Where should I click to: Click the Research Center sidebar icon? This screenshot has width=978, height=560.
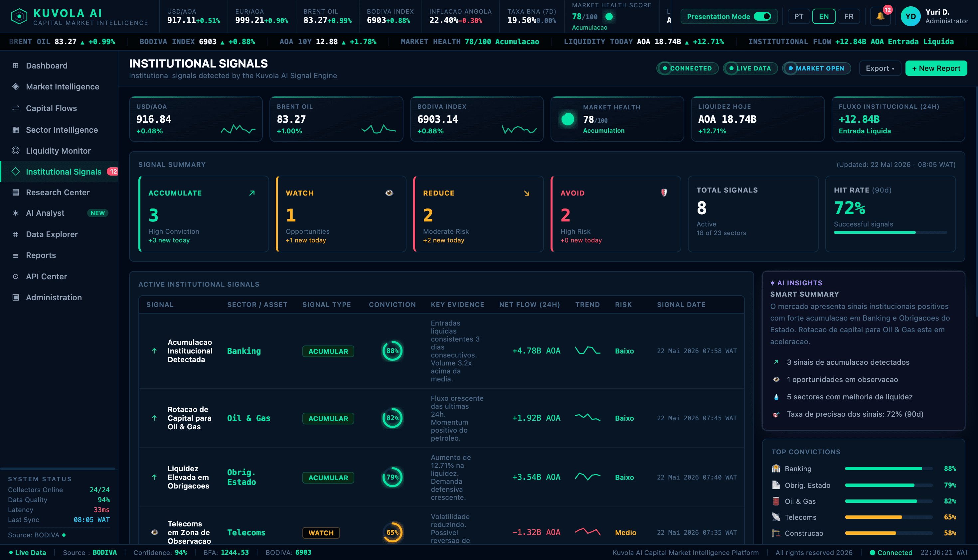[15, 192]
